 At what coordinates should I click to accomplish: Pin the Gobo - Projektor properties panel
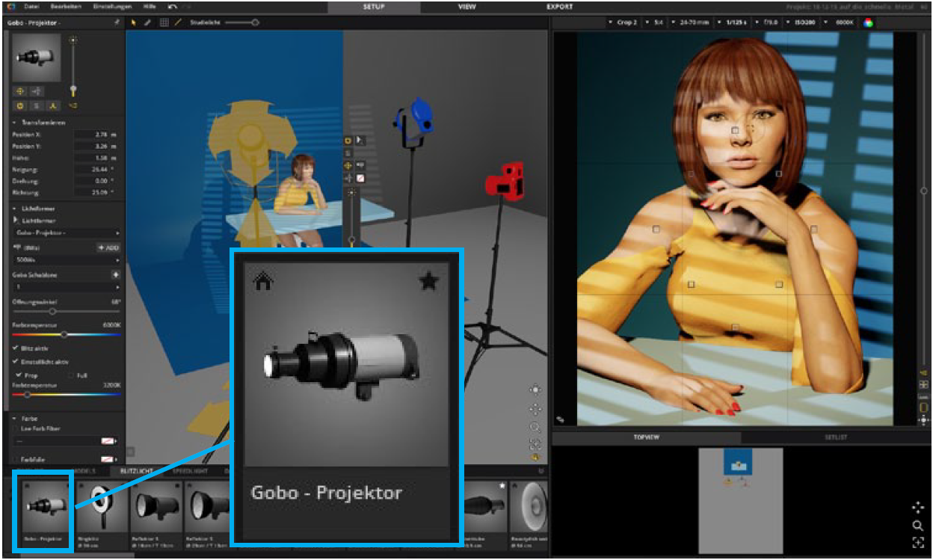116,22
